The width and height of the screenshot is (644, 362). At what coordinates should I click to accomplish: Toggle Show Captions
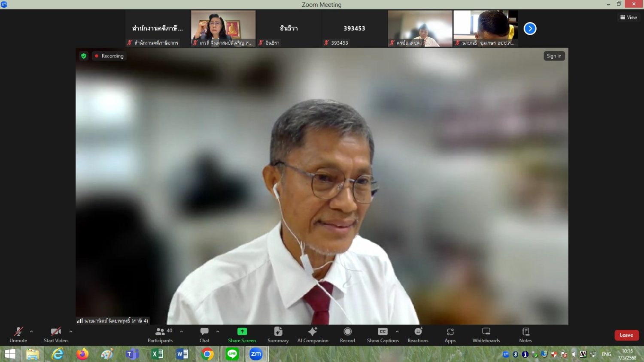coord(383,335)
